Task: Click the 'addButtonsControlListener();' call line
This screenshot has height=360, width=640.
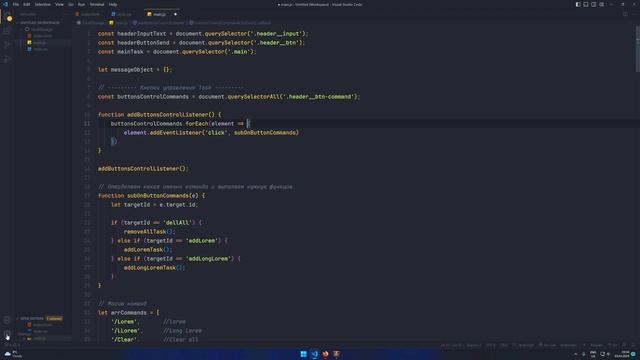Action: (x=143, y=169)
